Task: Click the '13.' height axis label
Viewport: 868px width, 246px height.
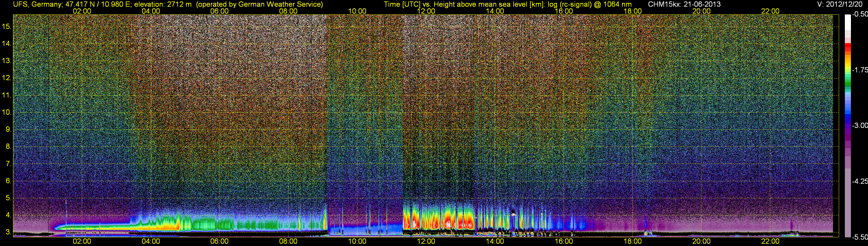Action: [7, 61]
